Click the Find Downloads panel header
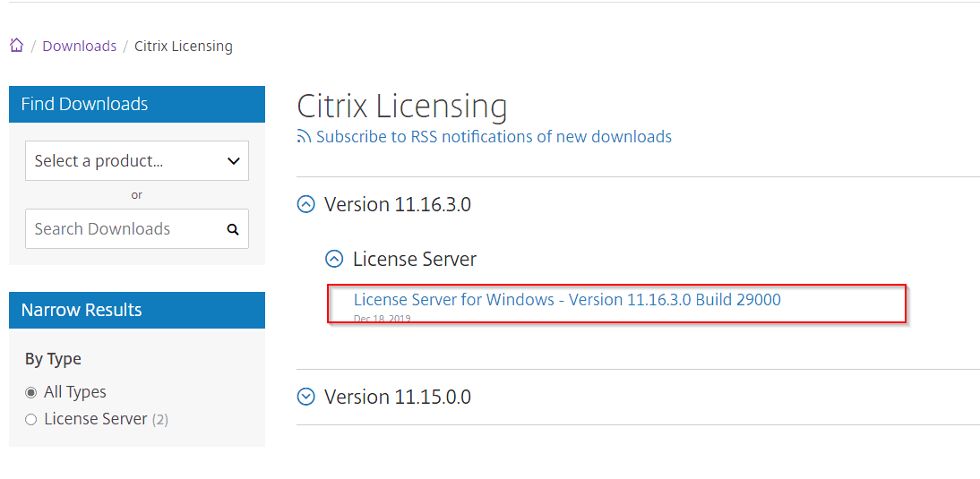The image size is (980, 479). click(x=137, y=104)
